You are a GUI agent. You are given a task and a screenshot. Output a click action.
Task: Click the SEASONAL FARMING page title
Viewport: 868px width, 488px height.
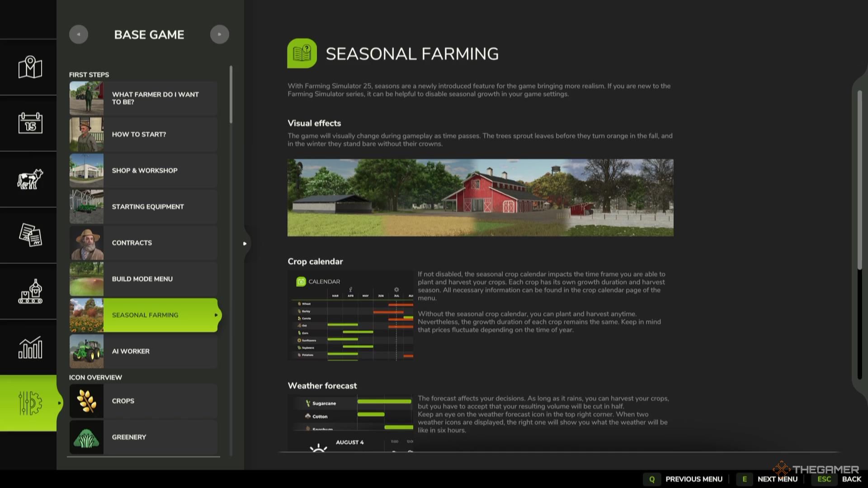pyautogui.click(x=412, y=54)
